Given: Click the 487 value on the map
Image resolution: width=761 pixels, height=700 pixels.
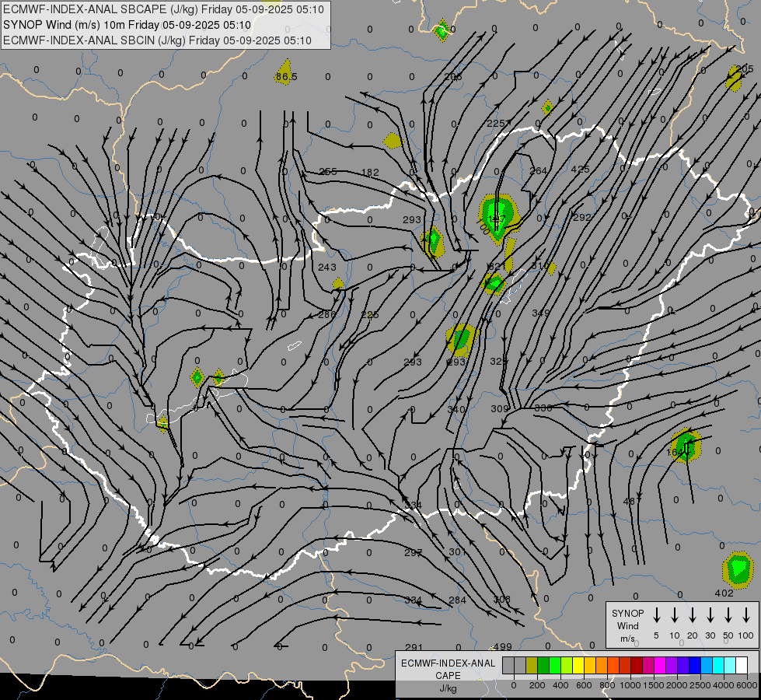Looking at the screenshot, I should (633, 501).
